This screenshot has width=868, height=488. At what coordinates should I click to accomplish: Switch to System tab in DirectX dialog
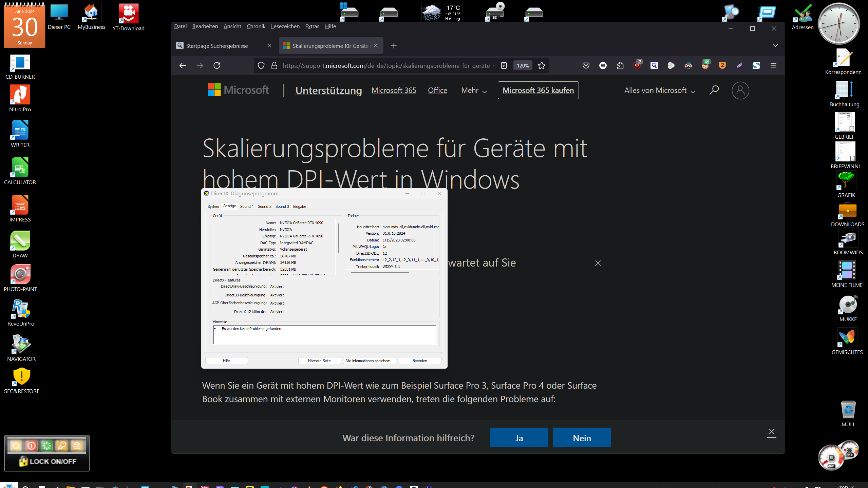(x=213, y=207)
